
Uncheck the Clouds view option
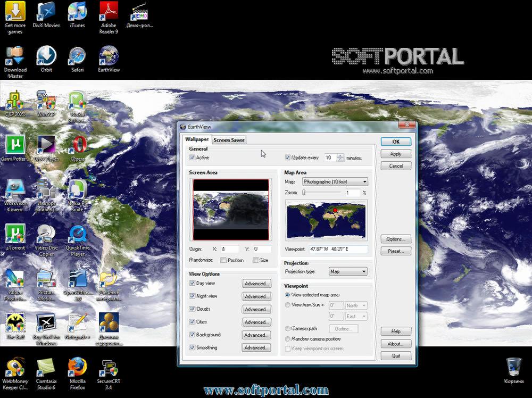tap(192, 309)
